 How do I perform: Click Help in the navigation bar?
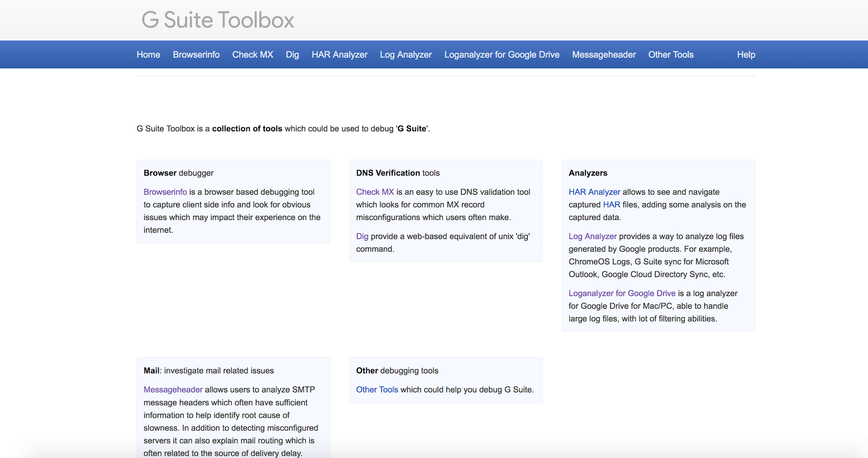tap(746, 55)
